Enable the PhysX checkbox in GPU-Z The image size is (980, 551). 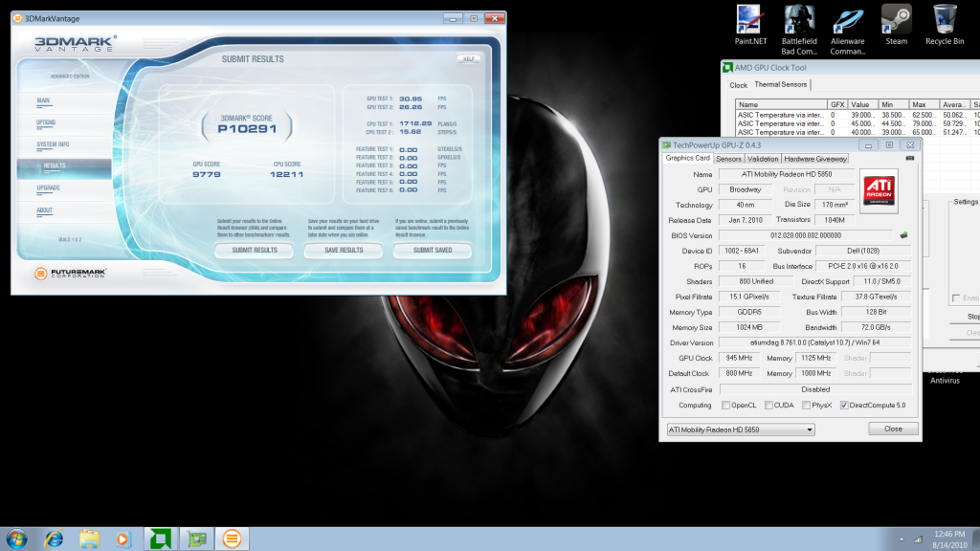[806, 406]
